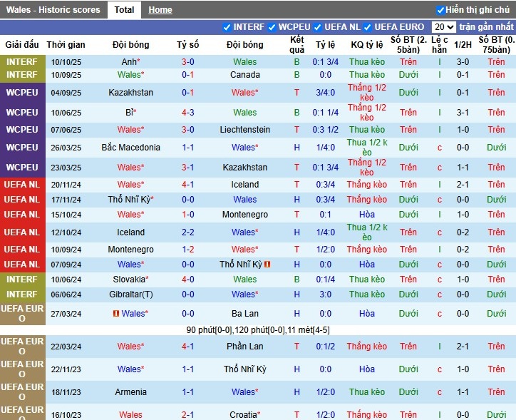The image size is (516, 420).
Task: Click the red card icon beside Thổ Nhĩ Kỳ
Action: (x=267, y=265)
